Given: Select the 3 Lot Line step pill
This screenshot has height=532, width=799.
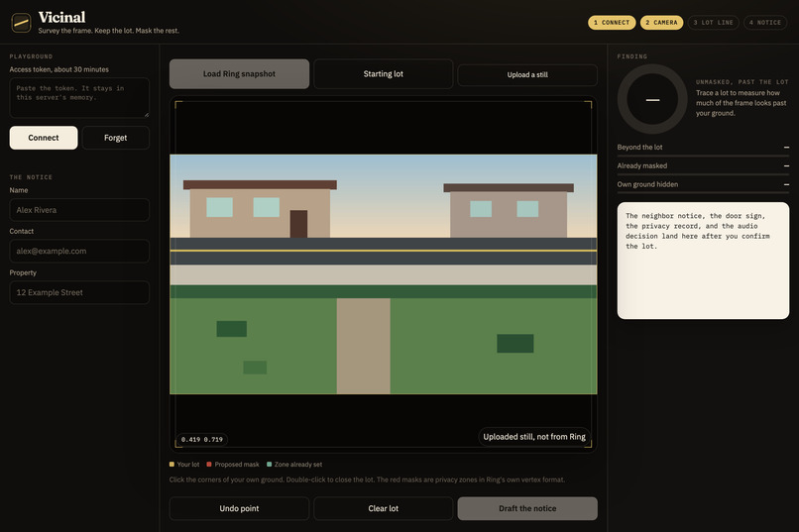Looking at the screenshot, I should coord(714,23).
